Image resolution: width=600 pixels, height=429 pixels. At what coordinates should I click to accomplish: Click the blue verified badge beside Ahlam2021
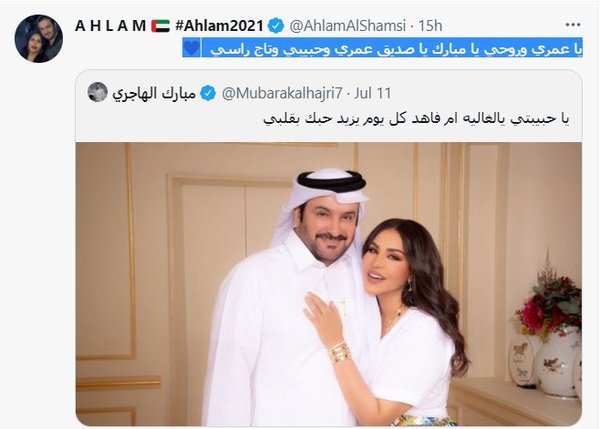click(x=276, y=26)
